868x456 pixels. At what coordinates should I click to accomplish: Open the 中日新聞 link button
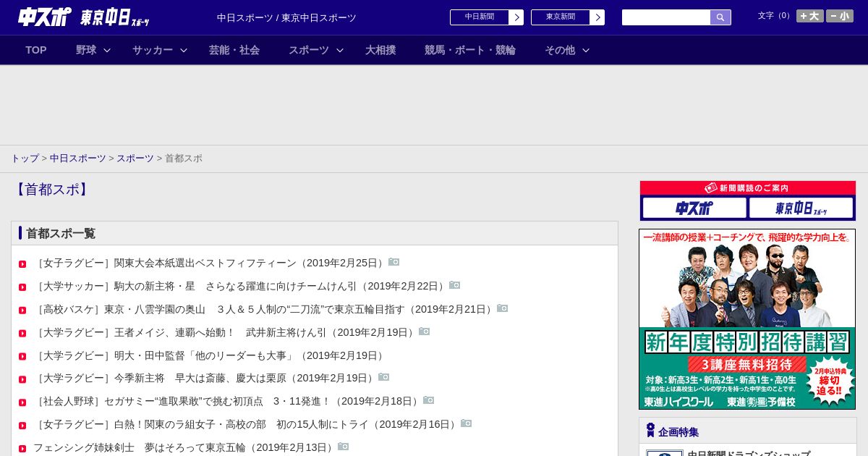(x=480, y=17)
